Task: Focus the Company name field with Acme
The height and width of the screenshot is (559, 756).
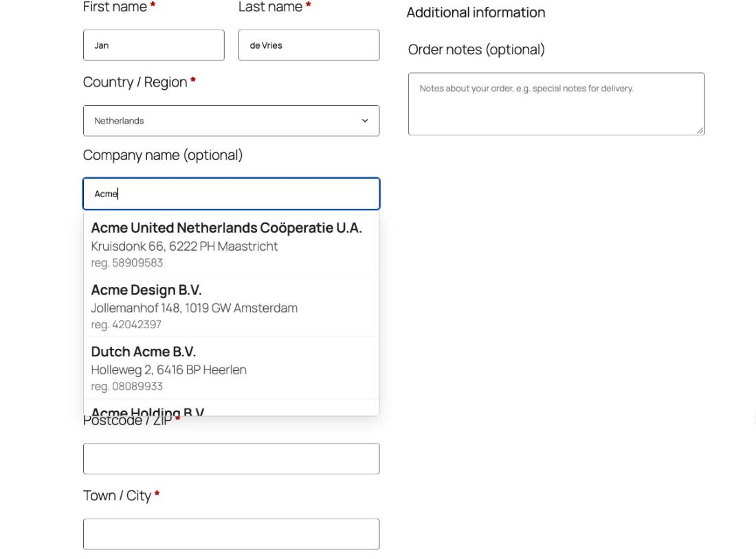Action: [x=232, y=194]
